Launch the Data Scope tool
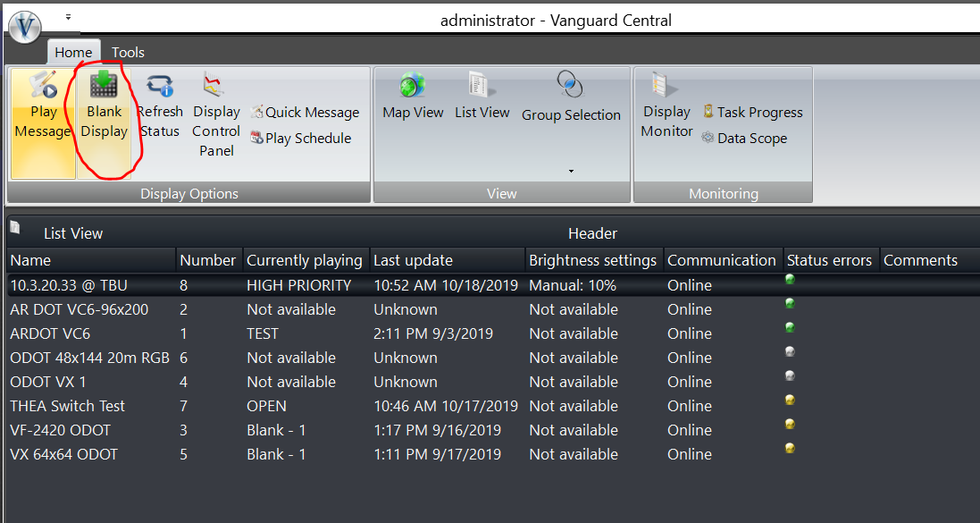This screenshot has width=980, height=523. (744, 139)
